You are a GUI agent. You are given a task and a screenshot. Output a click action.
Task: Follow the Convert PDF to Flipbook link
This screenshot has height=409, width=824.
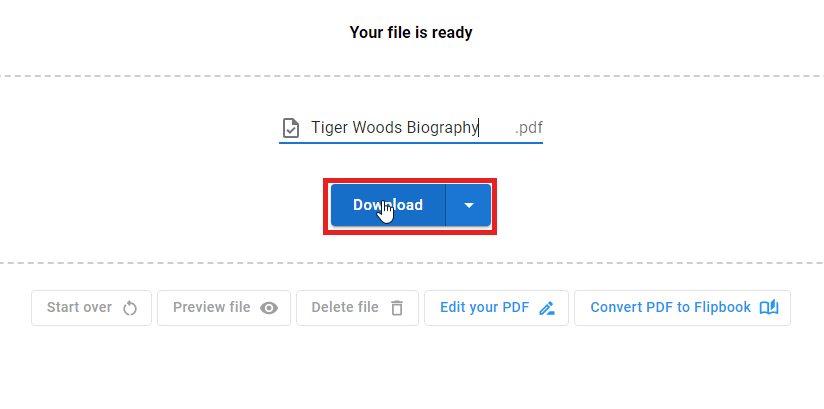click(670, 308)
